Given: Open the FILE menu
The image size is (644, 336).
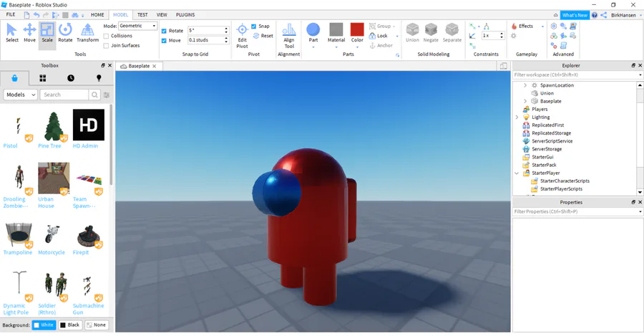Looking at the screenshot, I should click(11, 15).
